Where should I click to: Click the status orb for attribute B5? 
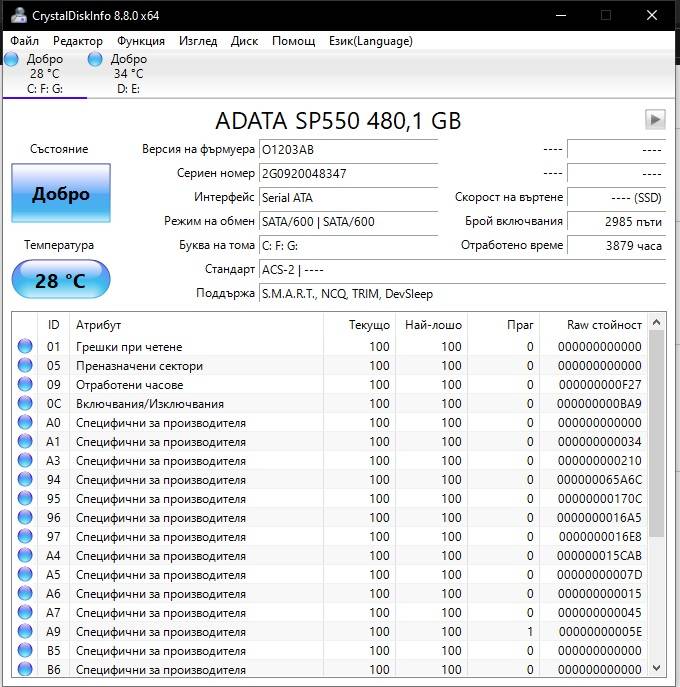click(25, 650)
